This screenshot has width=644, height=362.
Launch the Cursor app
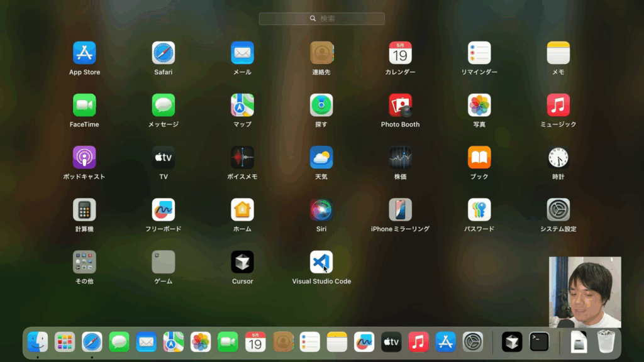(x=242, y=262)
